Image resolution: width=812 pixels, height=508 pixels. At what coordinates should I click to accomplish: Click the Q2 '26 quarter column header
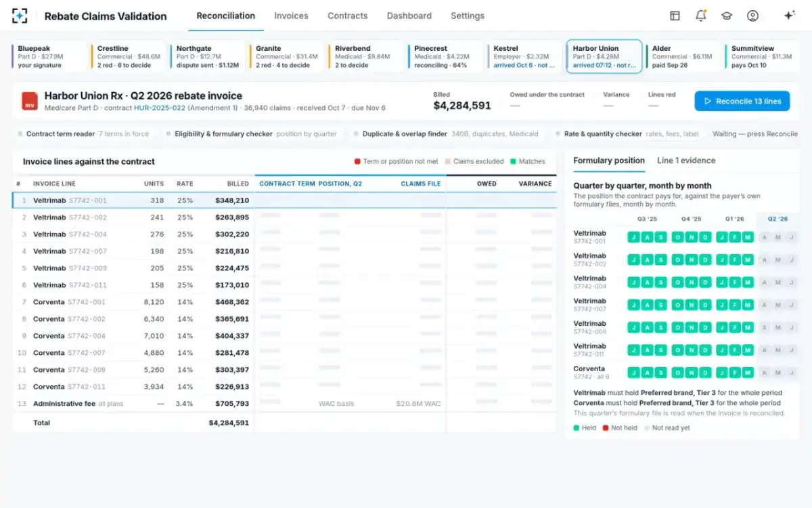point(777,219)
